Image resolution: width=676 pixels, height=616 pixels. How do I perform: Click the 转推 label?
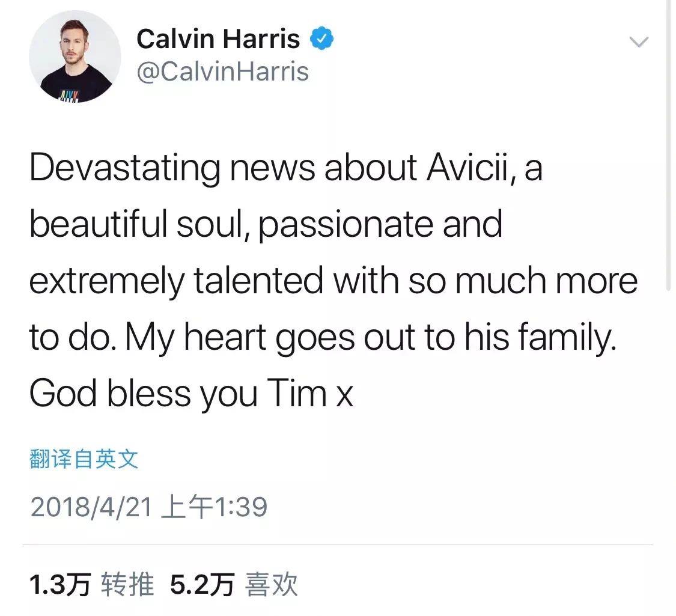tap(127, 585)
